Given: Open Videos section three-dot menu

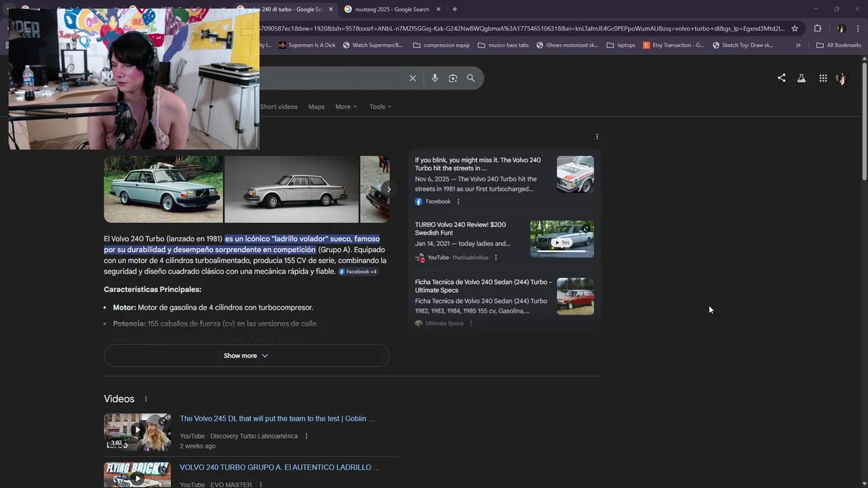Looking at the screenshot, I should [145, 399].
